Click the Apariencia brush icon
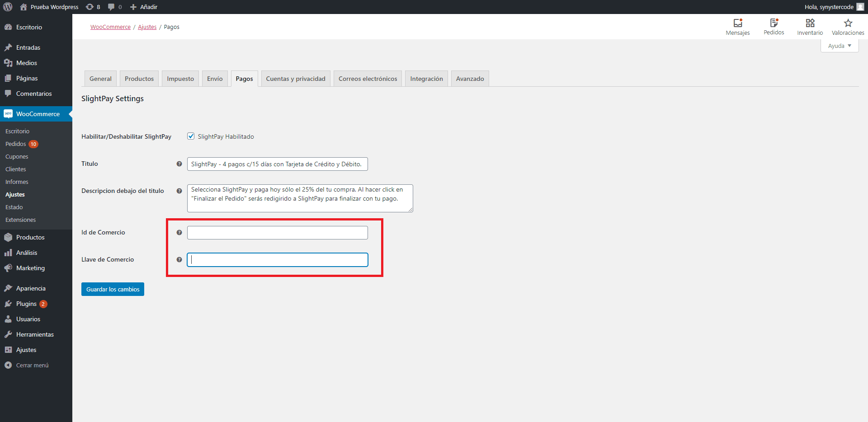The height and width of the screenshot is (422, 868). tap(8, 288)
